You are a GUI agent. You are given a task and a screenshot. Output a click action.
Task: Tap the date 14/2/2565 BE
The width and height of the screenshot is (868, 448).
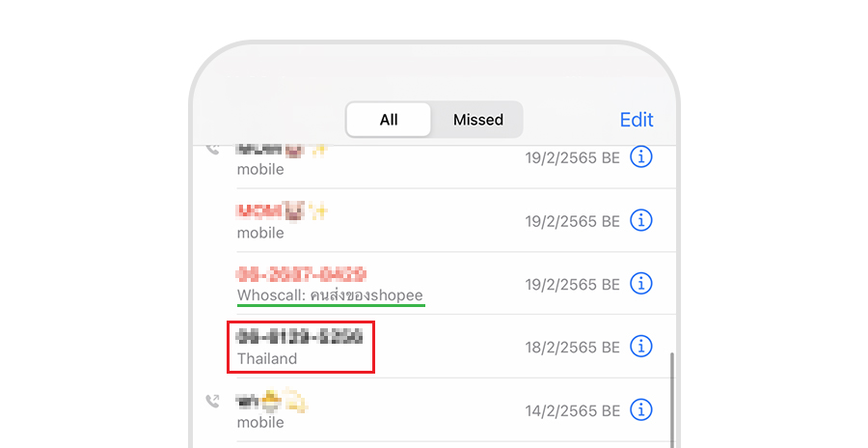pos(572,411)
